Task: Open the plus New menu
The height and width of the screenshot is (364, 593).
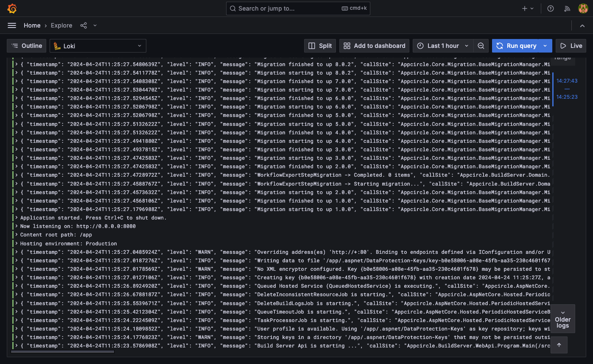Action: pos(528,8)
